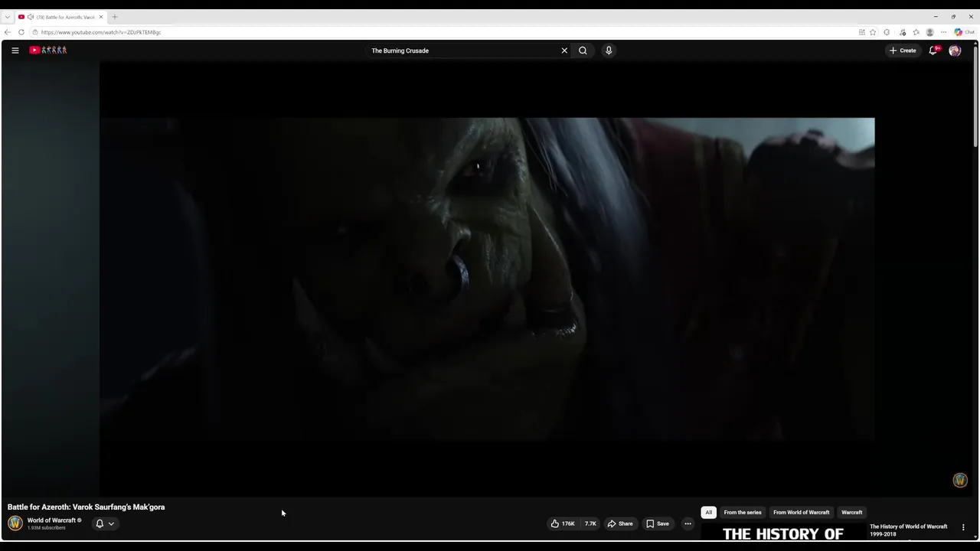
Task: Select the Battle for Azeroth browser tab
Action: pos(61,17)
